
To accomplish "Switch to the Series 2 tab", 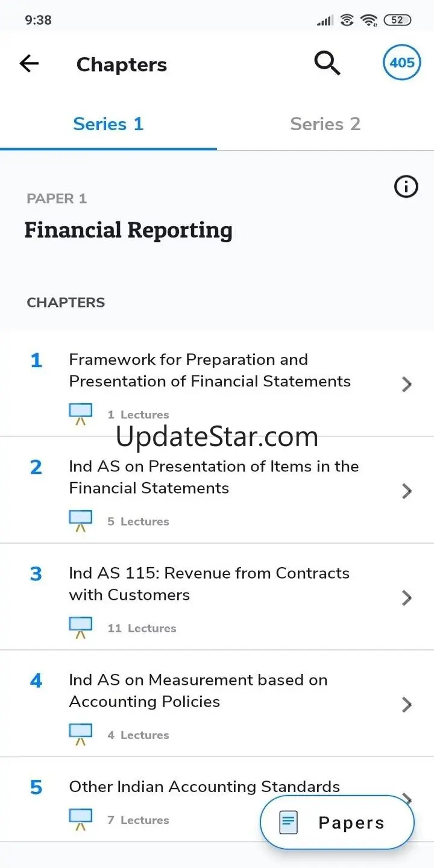I will click(x=325, y=124).
